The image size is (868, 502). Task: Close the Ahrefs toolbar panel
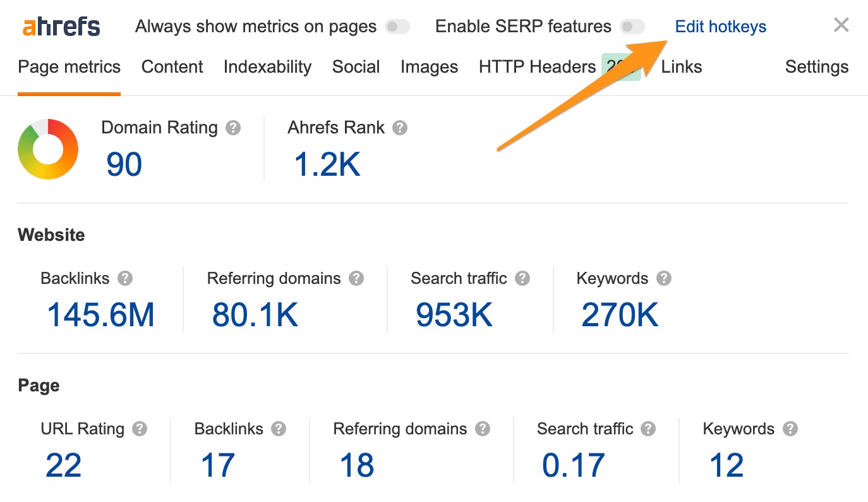(x=841, y=25)
